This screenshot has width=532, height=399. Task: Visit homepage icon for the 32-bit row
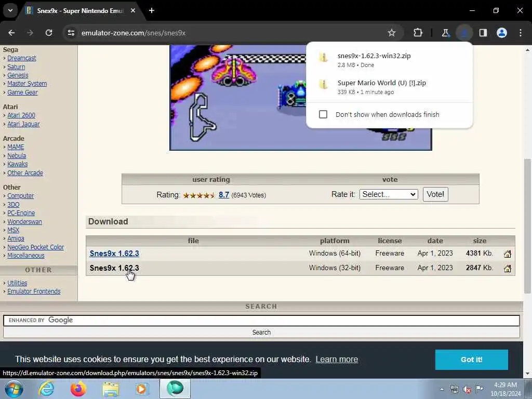[x=507, y=269]
